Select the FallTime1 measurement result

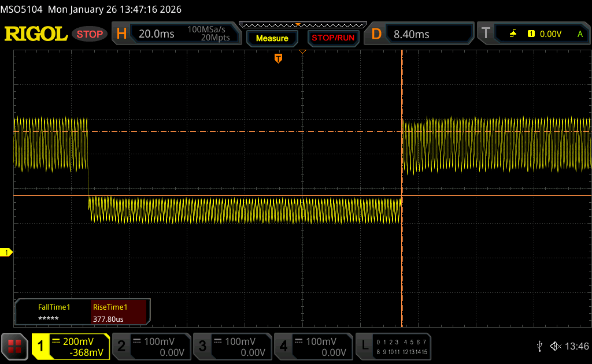pos(54,313)
